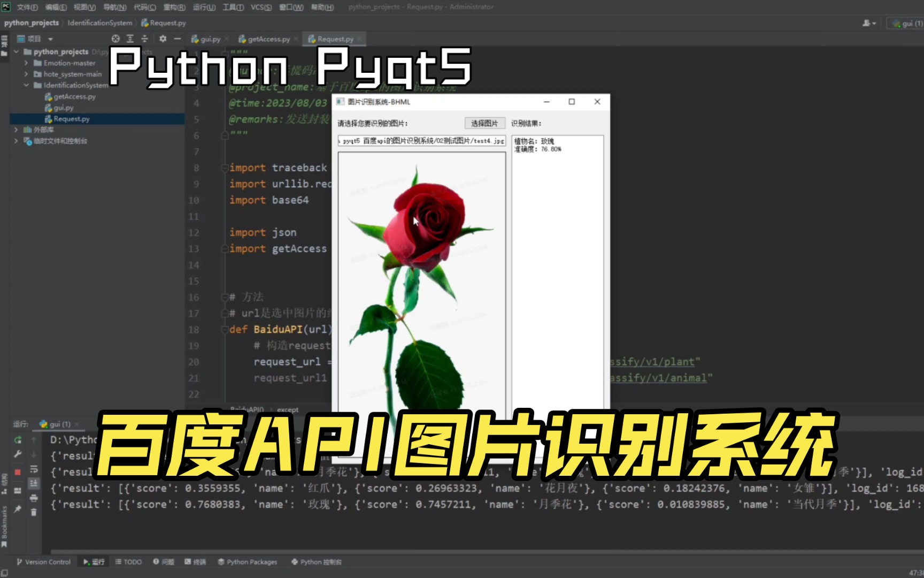Stop the running program via red square icon
Image resolution: width=924 pixels, height=578 pixels.
(x=18, y=472)
